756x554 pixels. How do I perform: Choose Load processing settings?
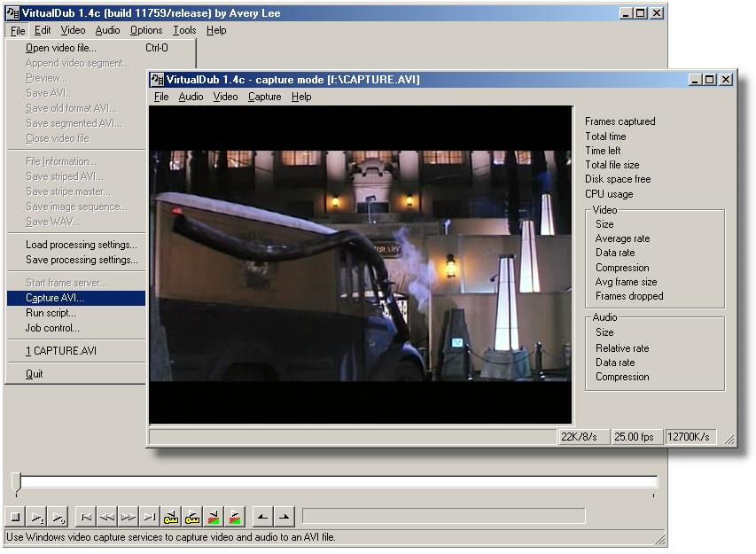pos(76,245)
